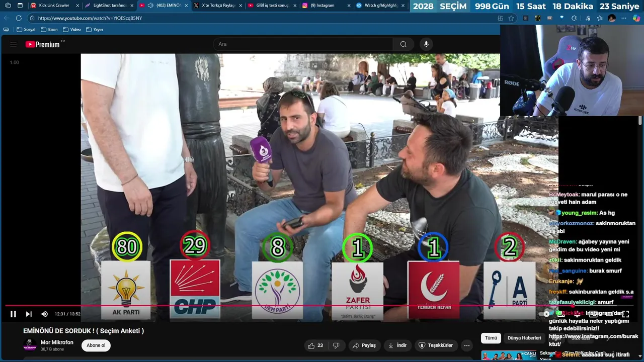Open the Basın bookmarks folder

pyautogui.click(x=49, y=30)
